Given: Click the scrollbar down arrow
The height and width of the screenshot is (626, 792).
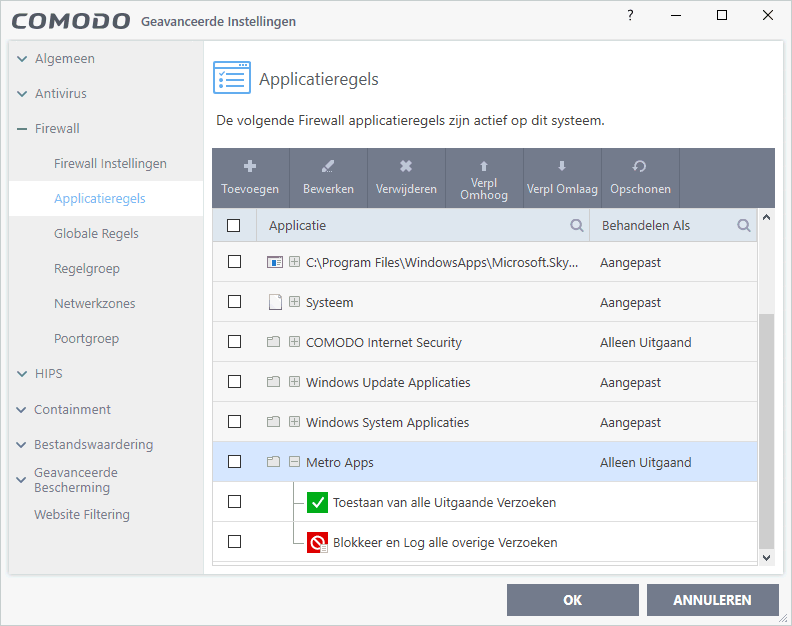Looking at the screenshot, I should pos(766,558).
